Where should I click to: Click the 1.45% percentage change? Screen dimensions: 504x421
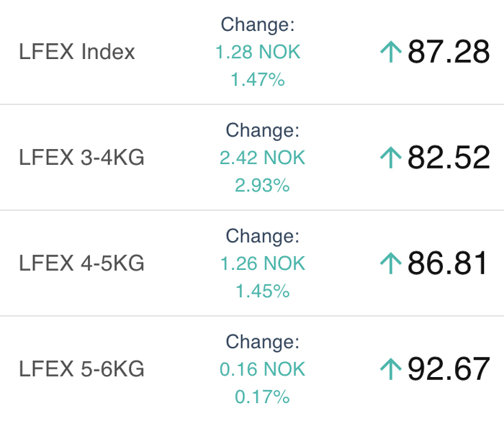[x=262, y=291]
